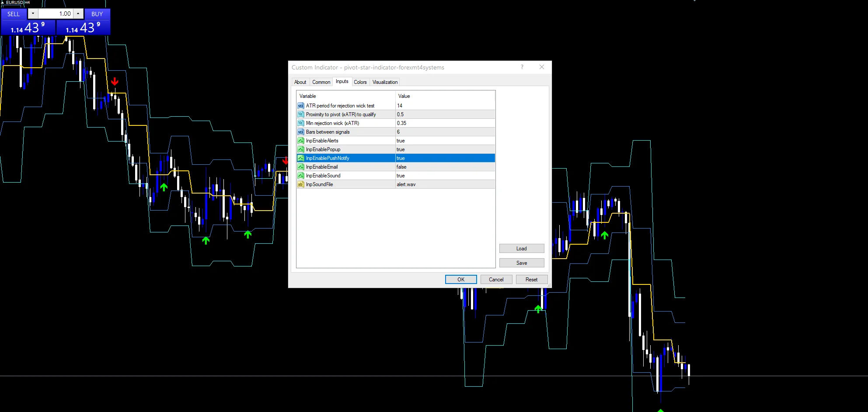Select the InpEnablePushNotify variable name

[328, 158]
